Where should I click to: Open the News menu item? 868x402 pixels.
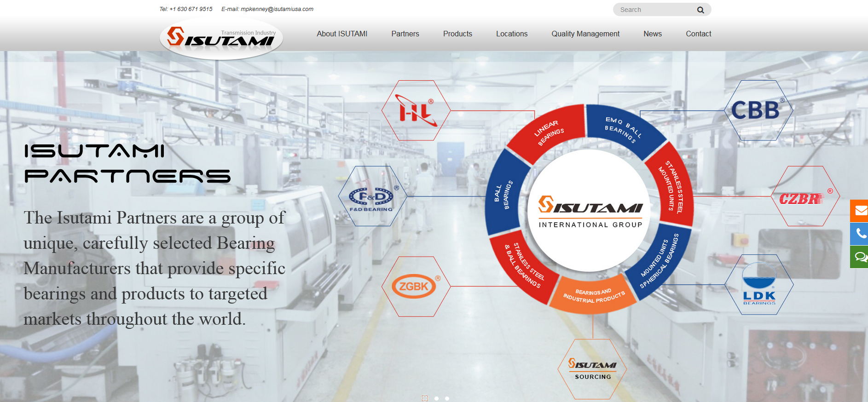coord(653,34)
